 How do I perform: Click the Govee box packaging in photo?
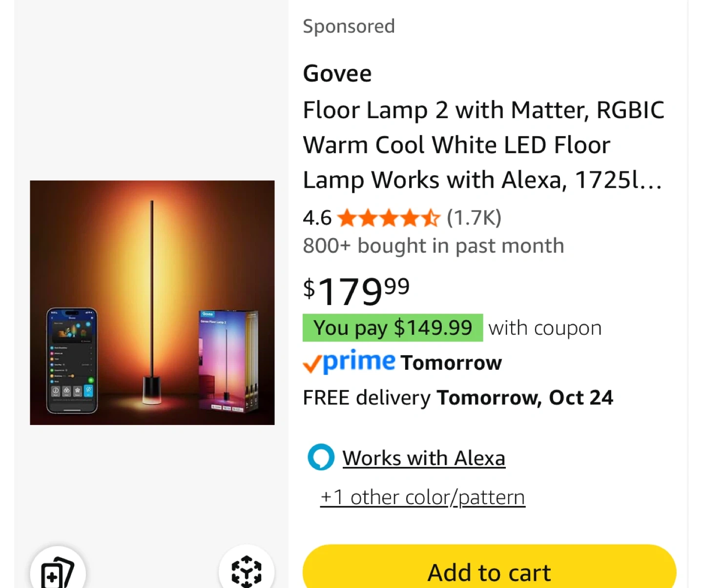tap(228, 361)
